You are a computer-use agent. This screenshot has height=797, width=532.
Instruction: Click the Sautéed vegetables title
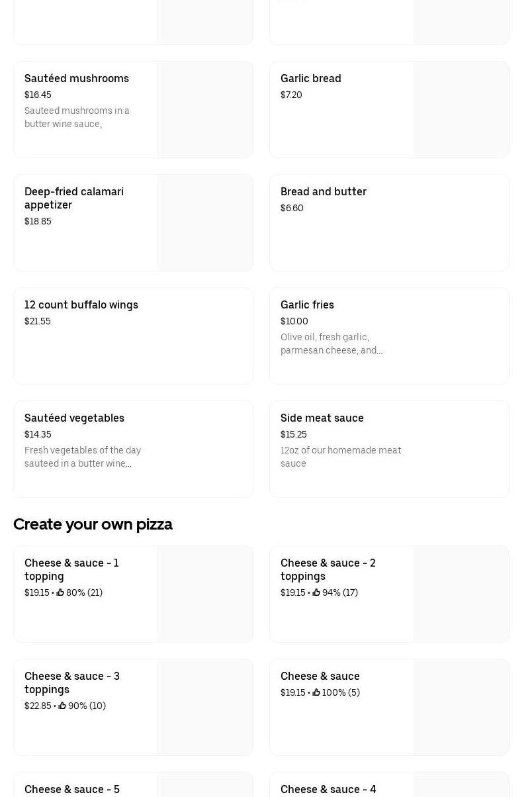(x=74, y=418)
